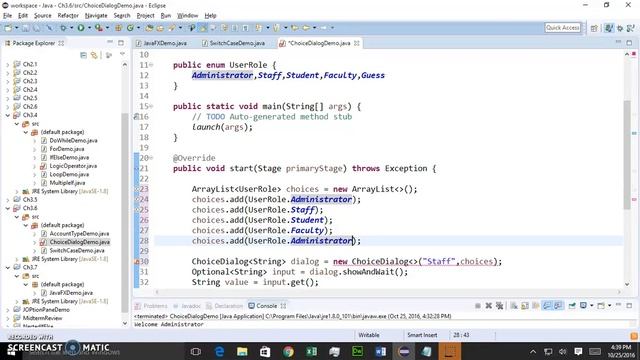Switch to Problems tab
Screen dimensions: 640x360
tap(151, 306)
